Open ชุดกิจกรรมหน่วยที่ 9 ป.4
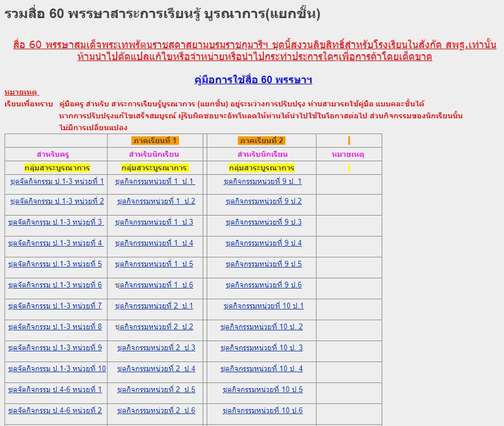The width and height of the screenshot is (504, 426). click(x=263, y=243)
